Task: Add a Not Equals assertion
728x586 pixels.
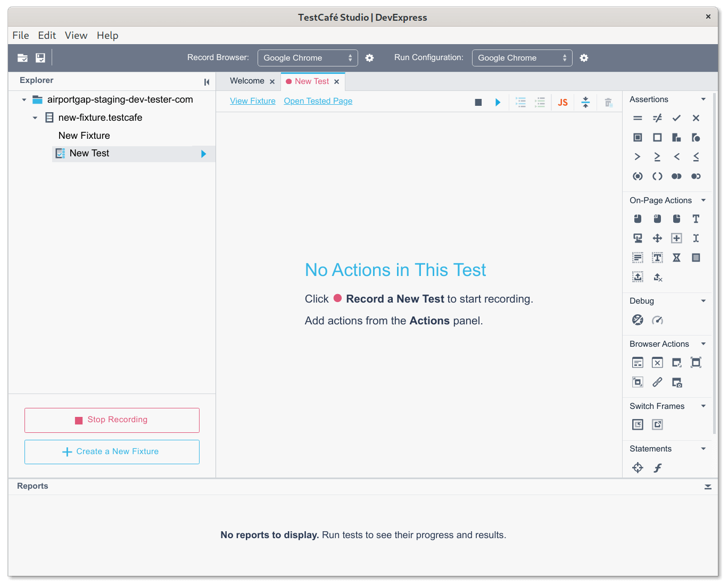Action: [x=657, y=118]
